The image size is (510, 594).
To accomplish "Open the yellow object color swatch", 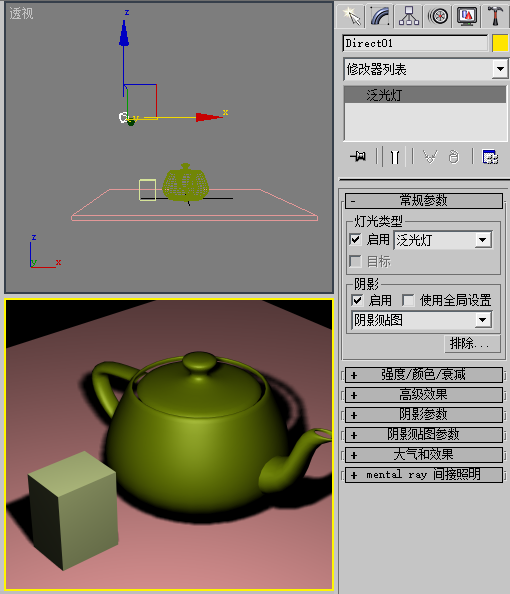I will (500, 43).
